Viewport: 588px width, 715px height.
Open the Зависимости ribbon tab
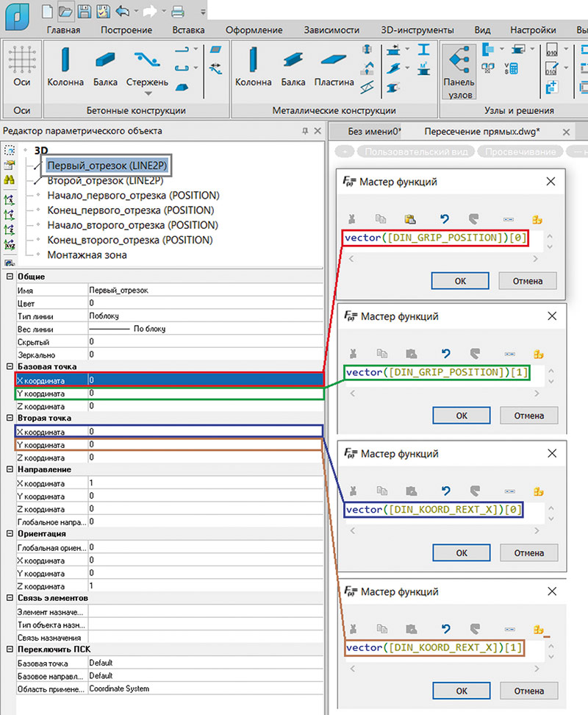(x=331, y=30)
